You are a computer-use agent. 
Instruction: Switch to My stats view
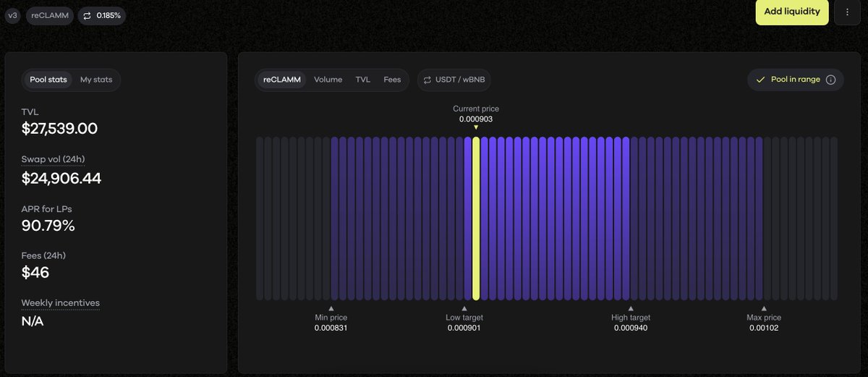point(96,80)
